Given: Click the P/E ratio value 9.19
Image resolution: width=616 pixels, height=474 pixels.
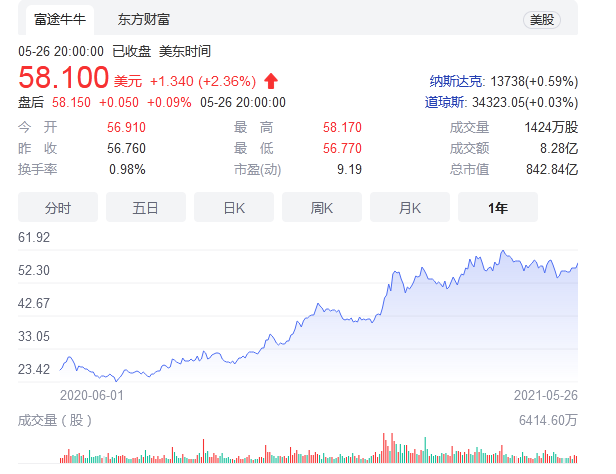Looking at the screenshot, I should [x=349, y=170].
